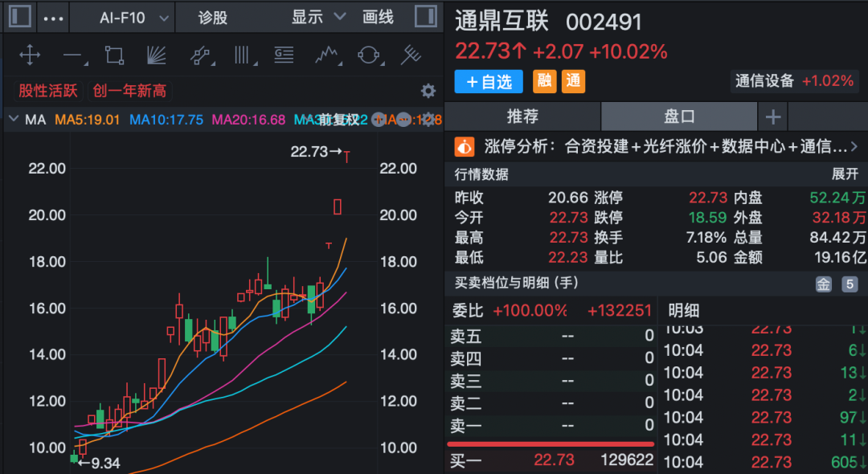Image resolution: width=868 pixels, height=474 pixels.
Task: Click the trade row with volume 605
Action: [765, 462]
